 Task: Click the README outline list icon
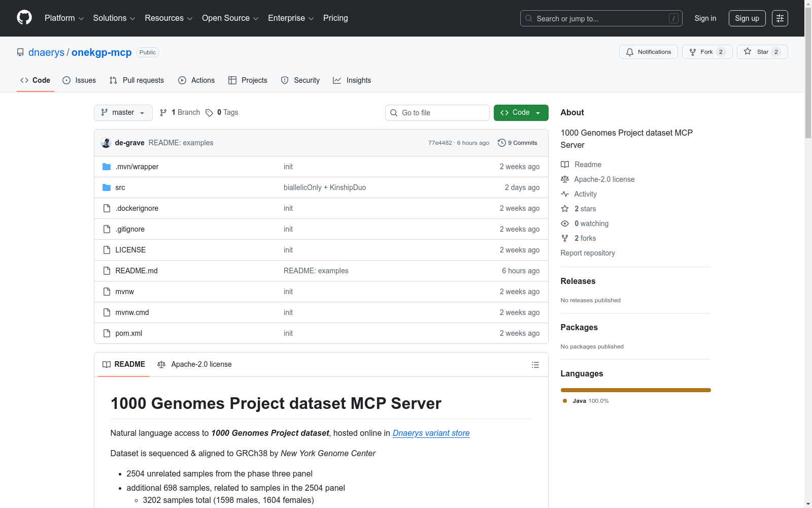coord(535,365)
